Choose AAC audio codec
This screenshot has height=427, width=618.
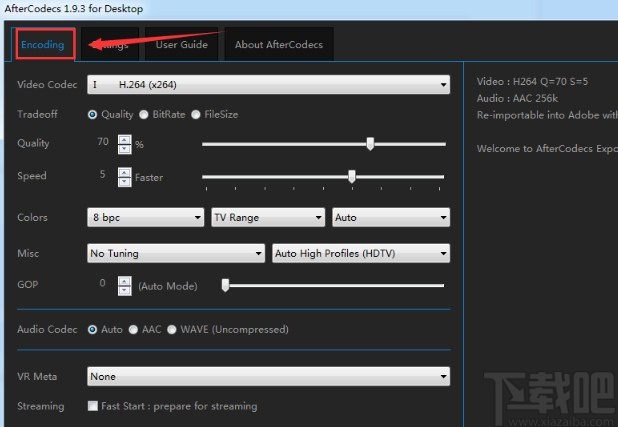pos(134,329)
